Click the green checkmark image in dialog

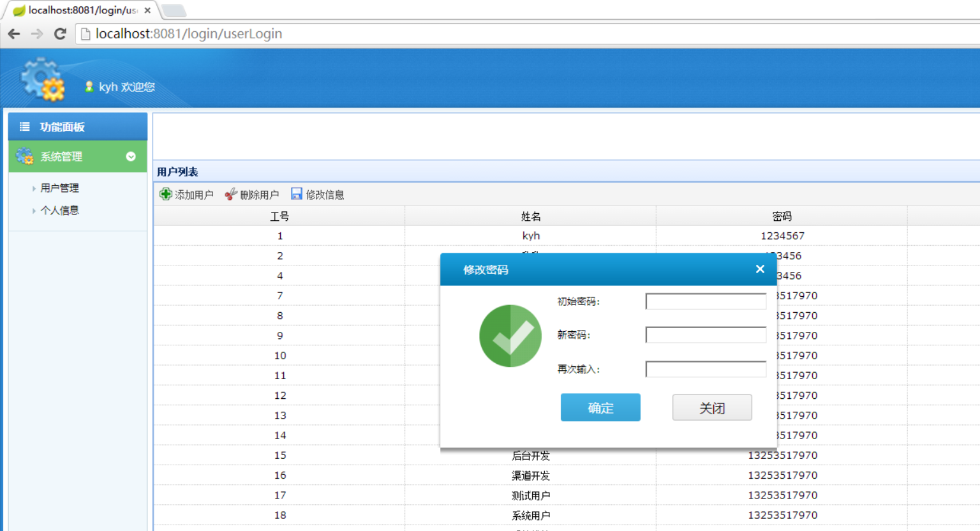click(510, 336)
